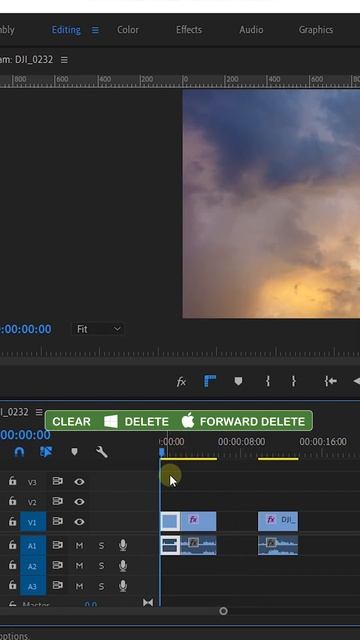The image size is (360, 640).
Task: Select the V1 video clip labeled DJI_
Action: 278,521
